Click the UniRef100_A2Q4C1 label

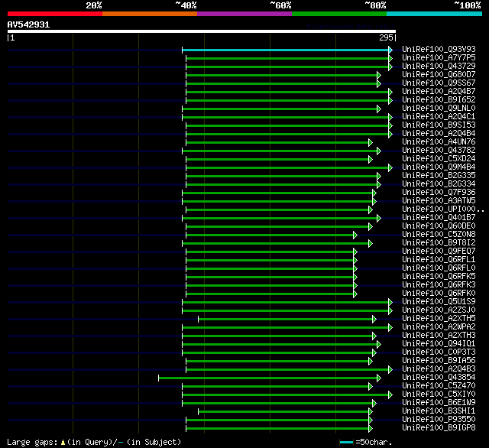pos(439,117)
